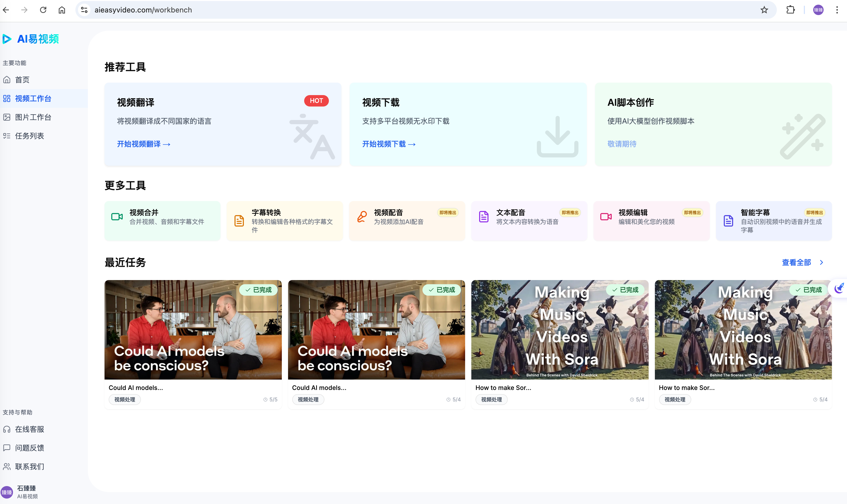Click the magic wand icon in AI脚本创作 card
The height and width of the screenshot is (504, 847).
click(x=803, y=137)
